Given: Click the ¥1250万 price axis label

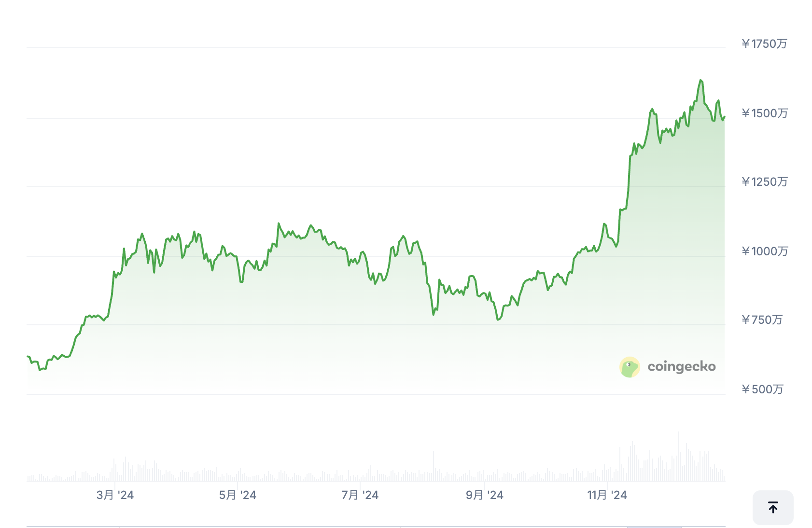Looking at the screenshot, I should point(764,182).
